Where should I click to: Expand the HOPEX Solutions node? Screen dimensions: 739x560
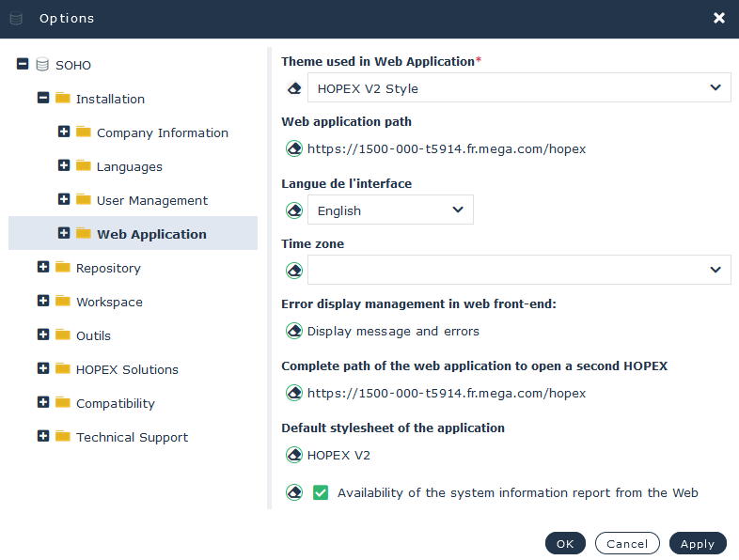point(43,369)
